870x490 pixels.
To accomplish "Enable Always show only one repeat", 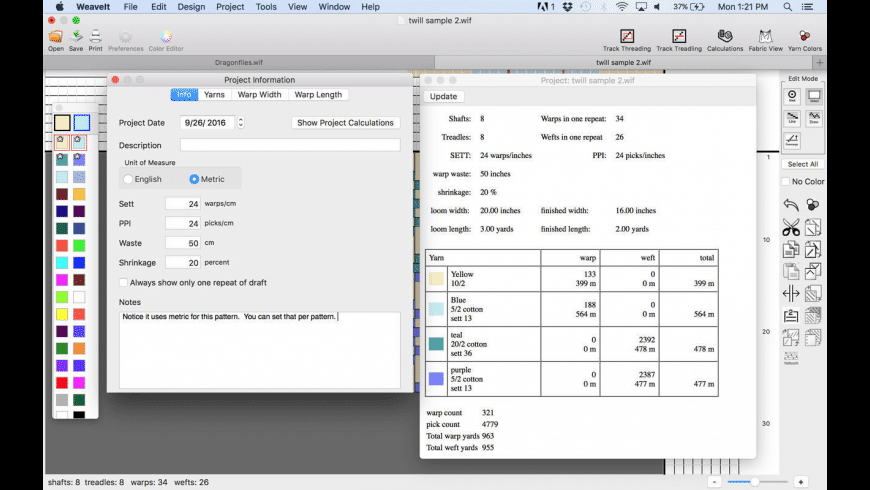I will pyautogui.click(x=124, y=282).
